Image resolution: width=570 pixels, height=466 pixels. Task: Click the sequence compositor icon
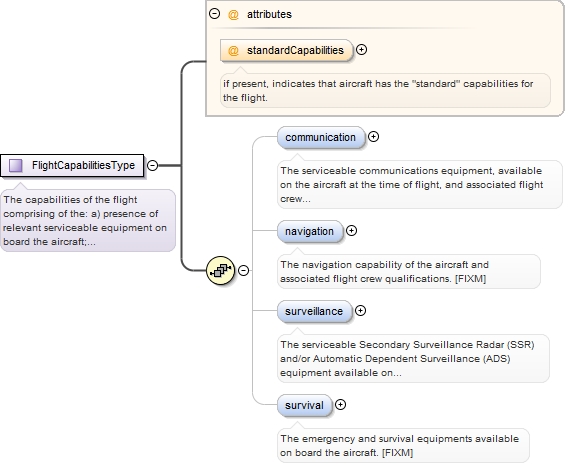tap(220, 270)
